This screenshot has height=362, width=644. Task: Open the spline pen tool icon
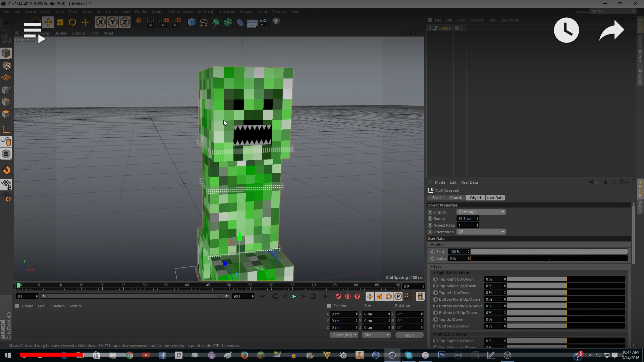coord(204,22)
